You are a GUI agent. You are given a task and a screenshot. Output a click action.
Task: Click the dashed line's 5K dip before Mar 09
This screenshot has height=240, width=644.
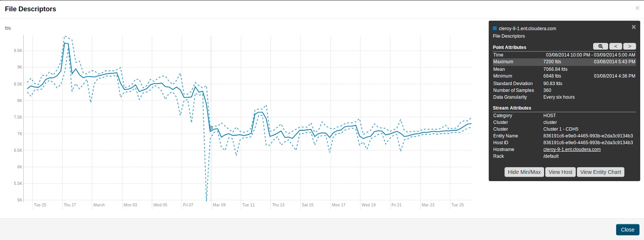206,200
